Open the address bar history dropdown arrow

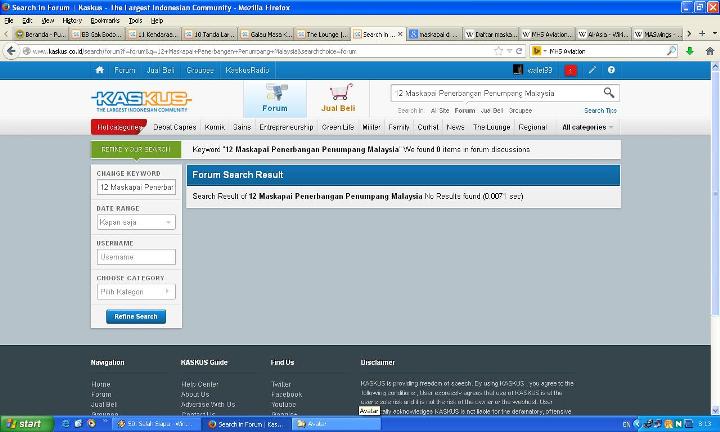[509, 51]
